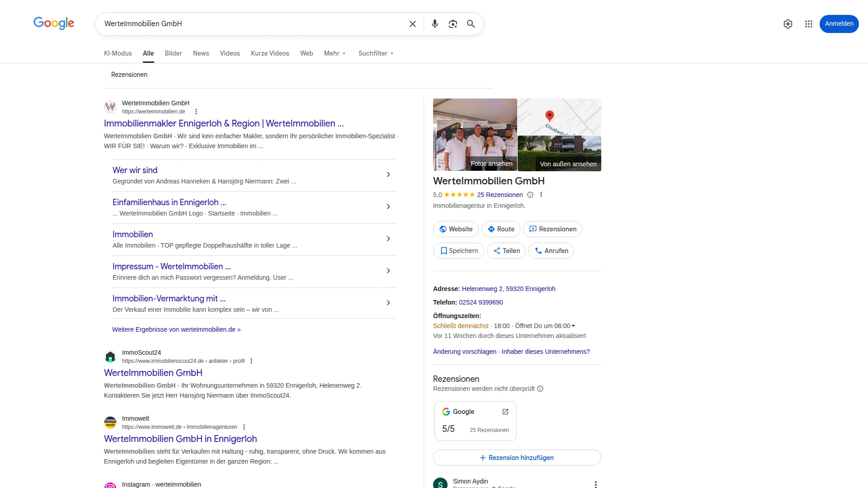The width and height of the screenshot is (868, 488).
Task: Open the three-dot menu beside werteimmobilien.de
Action: click(196, 112)
